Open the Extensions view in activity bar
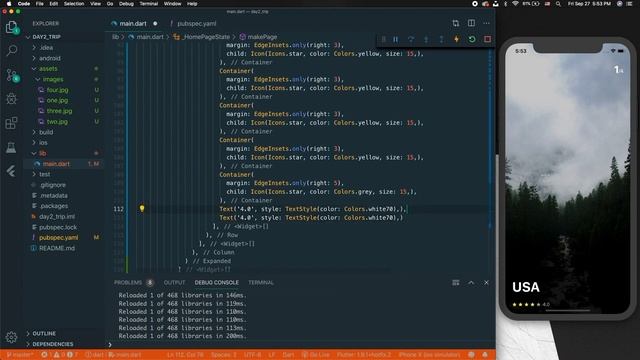 tap(11, 122)
